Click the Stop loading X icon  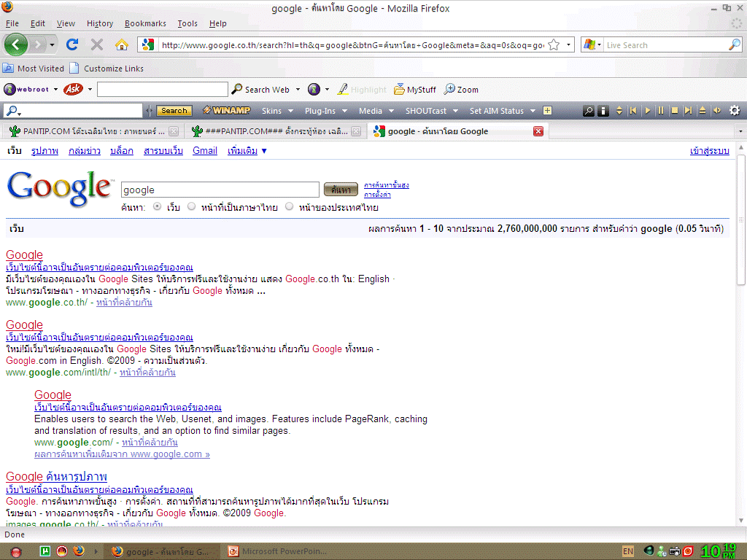[x=97, y=44]
